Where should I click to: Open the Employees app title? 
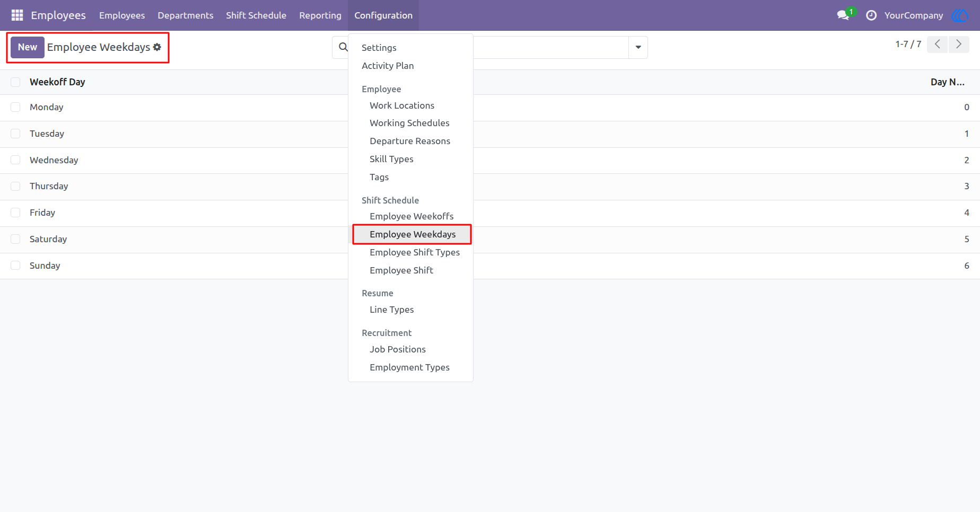point(58,15)
